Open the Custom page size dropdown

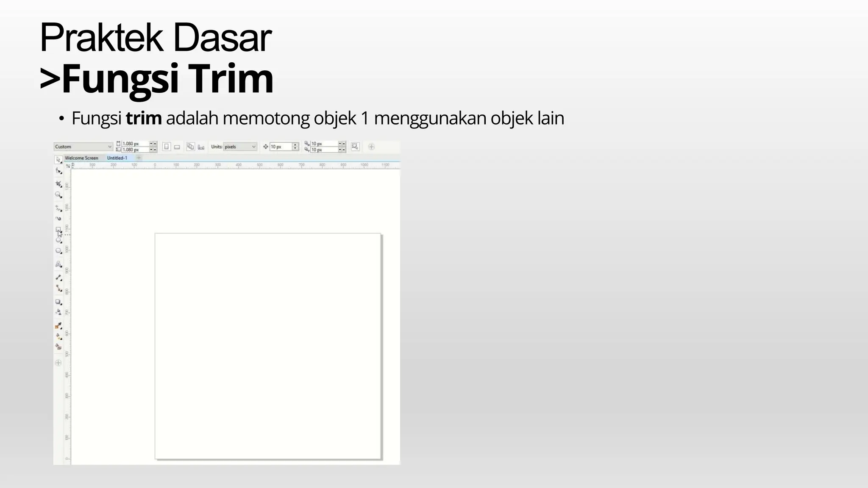pyautogui.click(x=83, y=147)
